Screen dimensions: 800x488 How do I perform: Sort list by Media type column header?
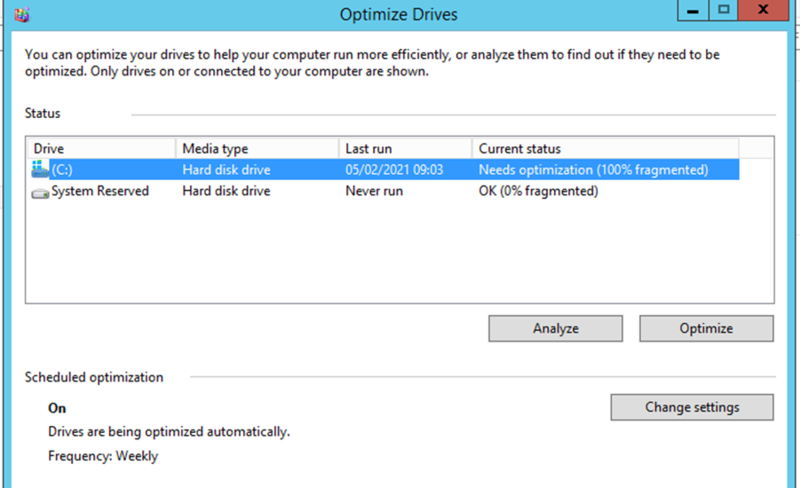[257, 149]
